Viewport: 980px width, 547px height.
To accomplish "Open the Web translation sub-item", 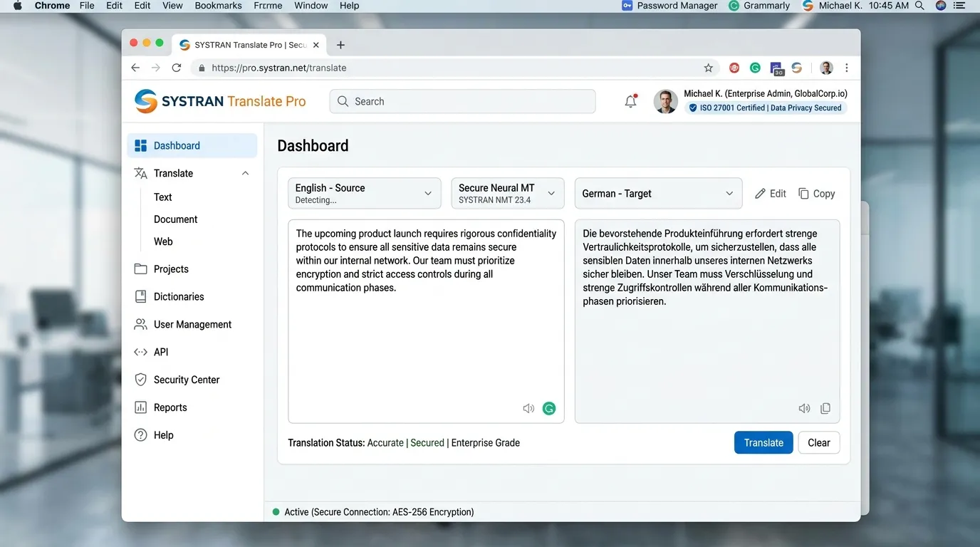I will [163, 241].
